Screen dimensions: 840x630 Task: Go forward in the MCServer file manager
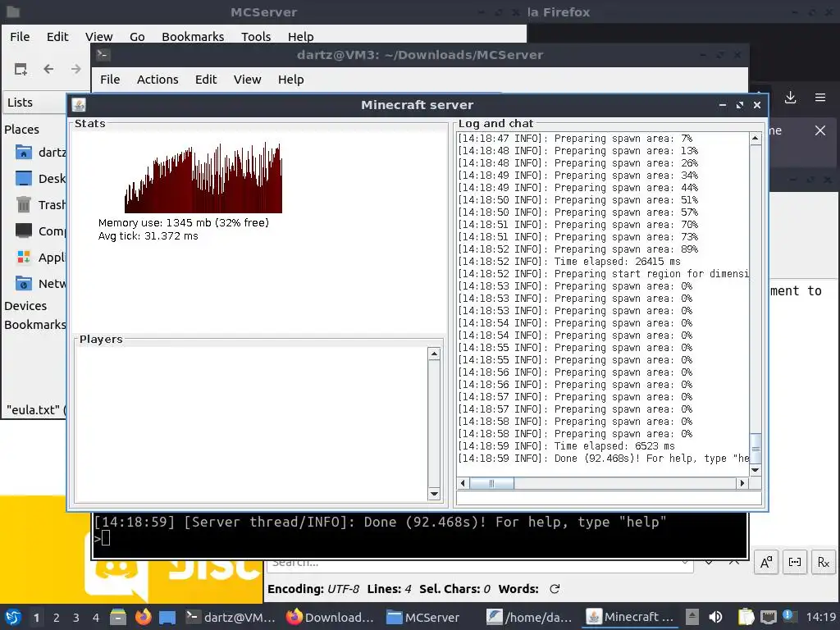coord(76,69)
